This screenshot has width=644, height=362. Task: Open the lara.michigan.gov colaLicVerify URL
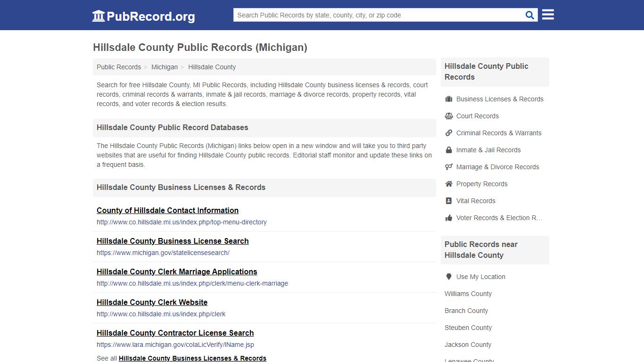175,345
